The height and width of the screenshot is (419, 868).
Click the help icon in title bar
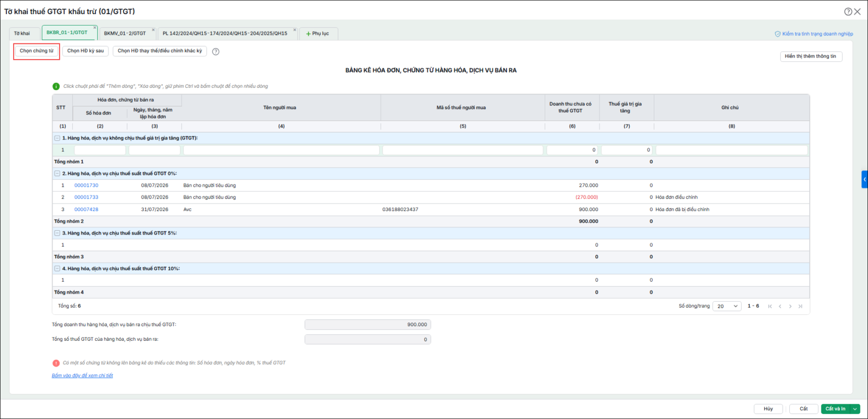click(x=848, y=11)
